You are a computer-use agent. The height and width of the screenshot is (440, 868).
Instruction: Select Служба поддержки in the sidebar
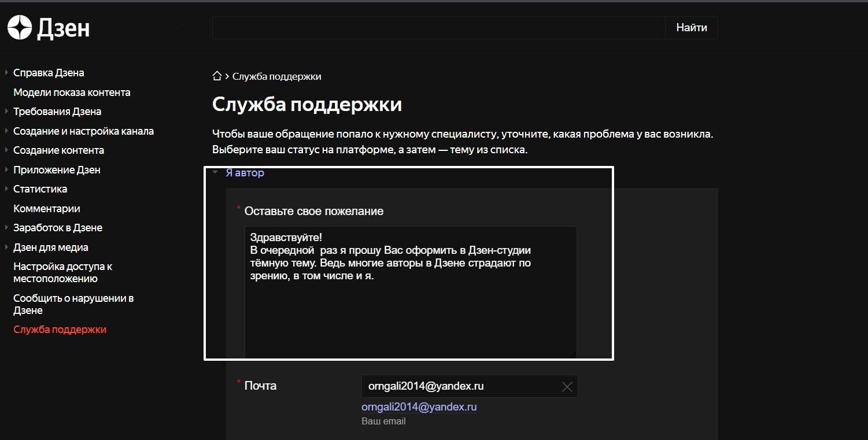pyautogui.click(x=60, y=328)
